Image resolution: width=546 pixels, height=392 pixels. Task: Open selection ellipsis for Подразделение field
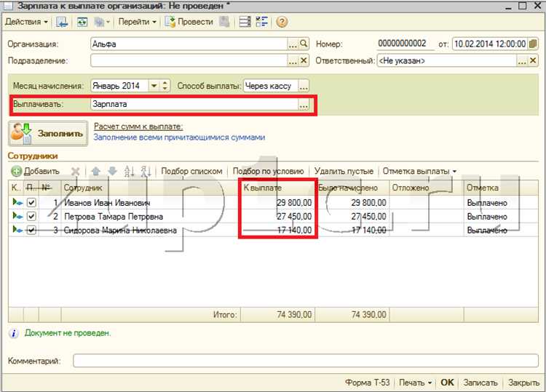[x=293, y=60]
